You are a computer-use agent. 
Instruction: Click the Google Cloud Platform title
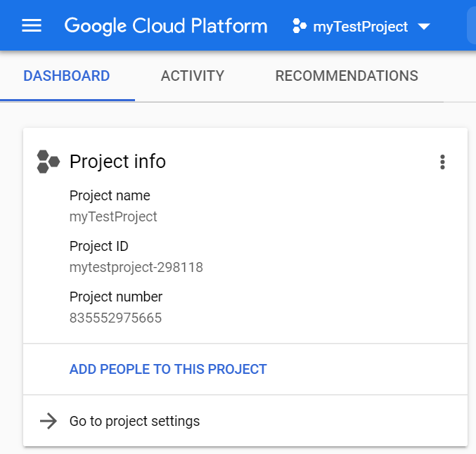coord(166,26)
